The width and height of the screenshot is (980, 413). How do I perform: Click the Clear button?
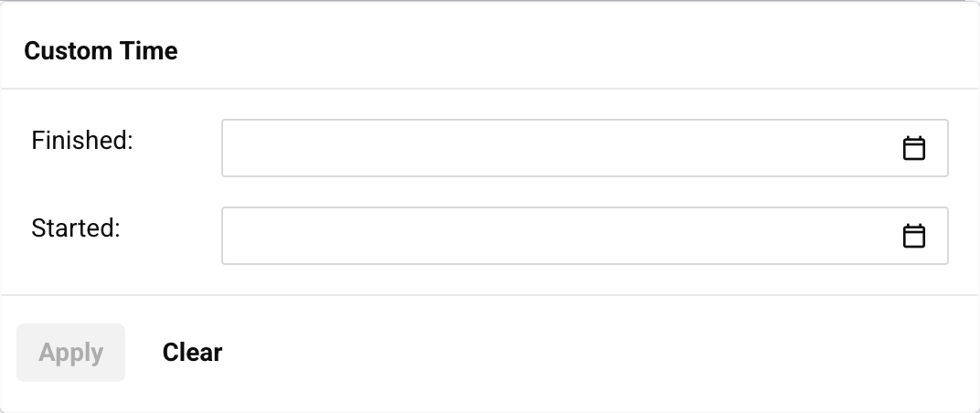point(192,353)
